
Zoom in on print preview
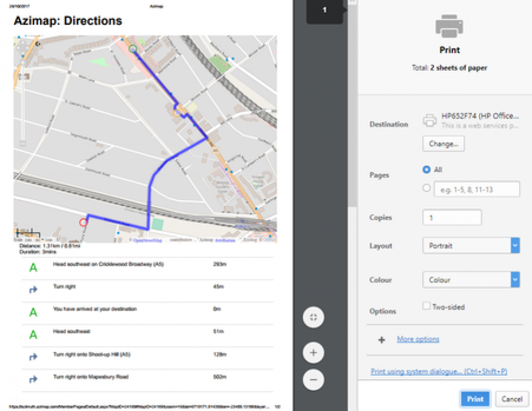[x=313, y=353]
